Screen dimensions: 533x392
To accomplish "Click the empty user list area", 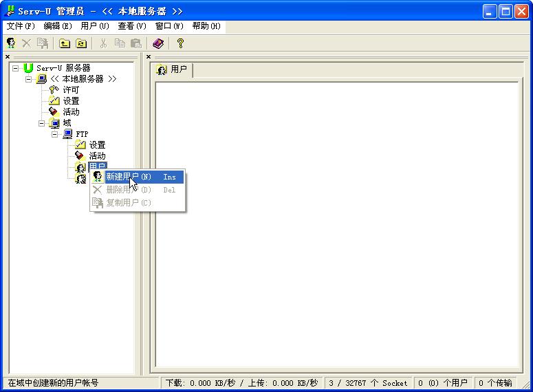I will pyautogui.click(x=336, y=224).
